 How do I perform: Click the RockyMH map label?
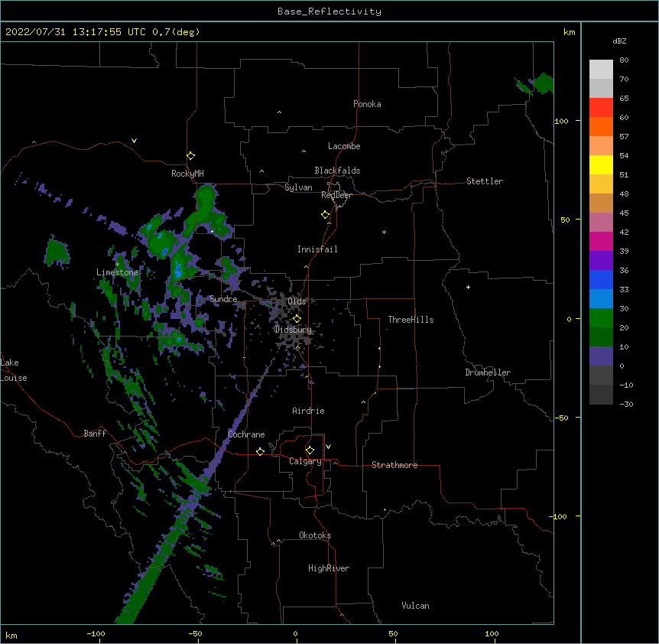(187, 174)
